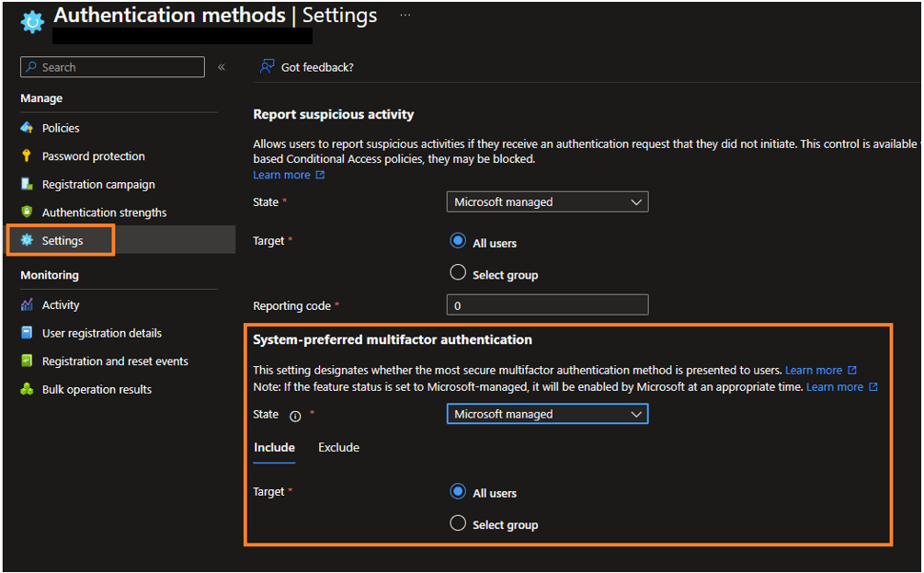The height and width of the screenshot is (573, 924).
Task: Open Report suspicious activity State dropdown
Action: [x=547, y=201]
